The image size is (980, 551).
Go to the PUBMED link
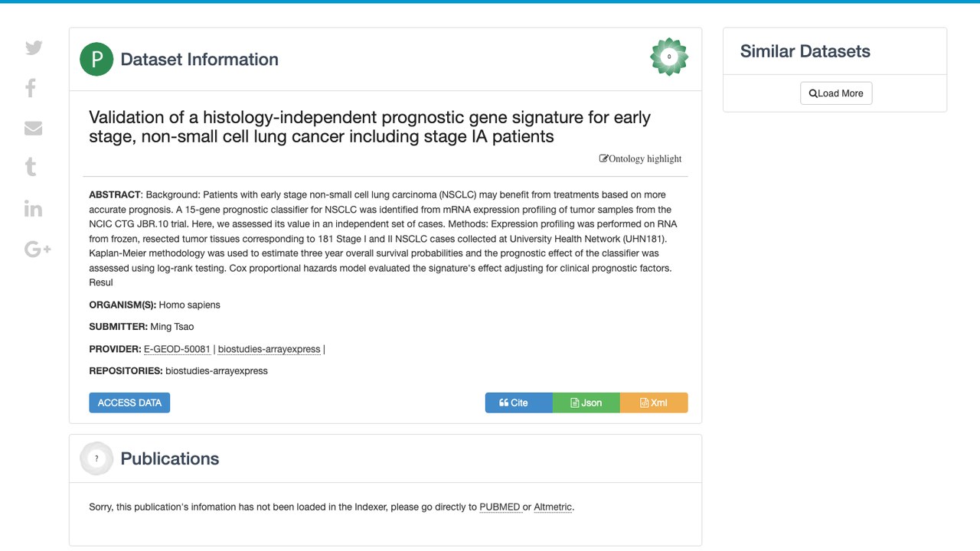pyautogui.click(x=499, y=507)
